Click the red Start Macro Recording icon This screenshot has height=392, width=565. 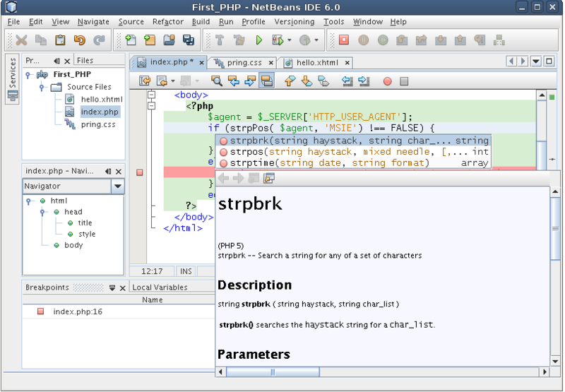pos(387,81)
